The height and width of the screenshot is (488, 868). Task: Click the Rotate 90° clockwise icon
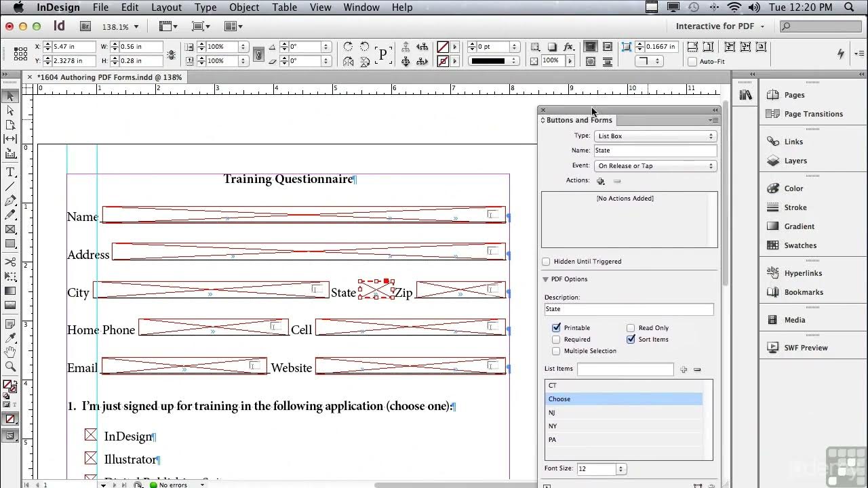348,47
